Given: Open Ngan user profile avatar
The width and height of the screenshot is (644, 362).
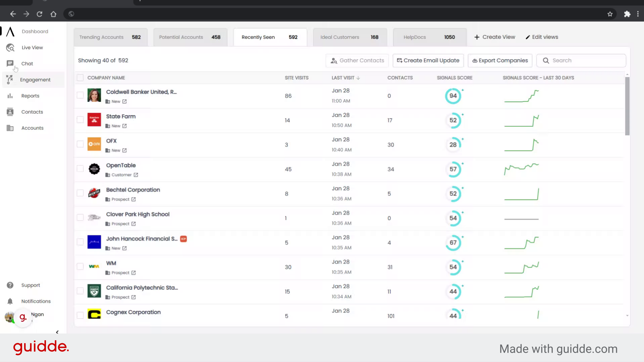Looking at the screenshot, I should click(10, 317).
